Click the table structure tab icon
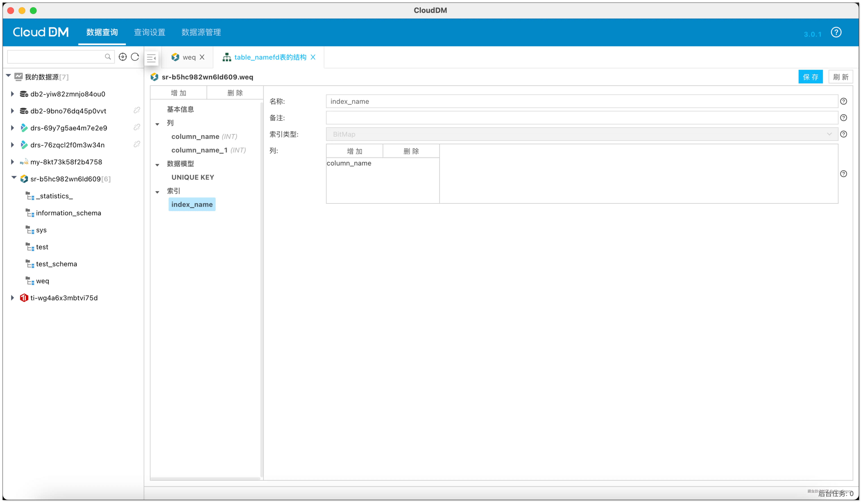Image resolution: width=863 pixels, height=504 pixels. pyautogui.click(x=227, y=57)
